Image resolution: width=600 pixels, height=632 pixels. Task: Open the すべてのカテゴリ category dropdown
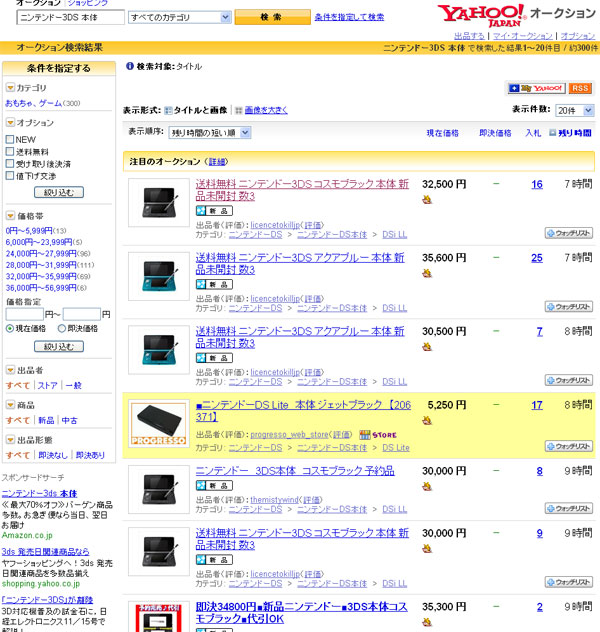point(180,17)
